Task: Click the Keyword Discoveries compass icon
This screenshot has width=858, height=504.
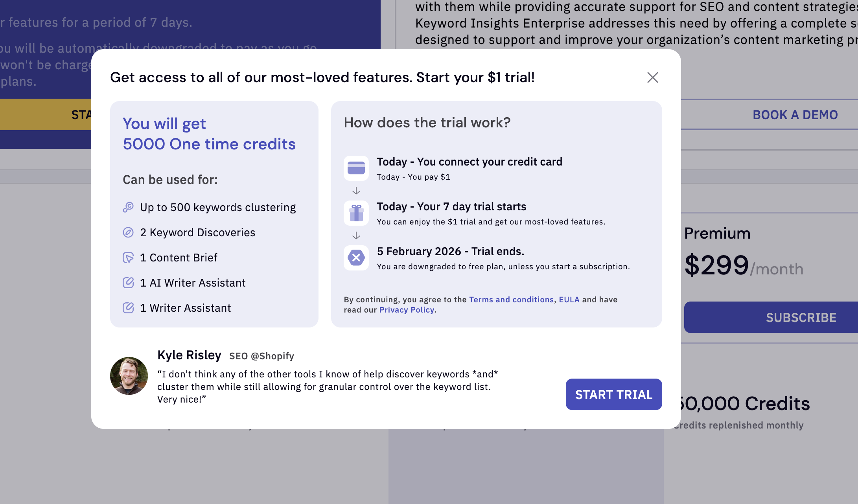Action: [128, 232]
